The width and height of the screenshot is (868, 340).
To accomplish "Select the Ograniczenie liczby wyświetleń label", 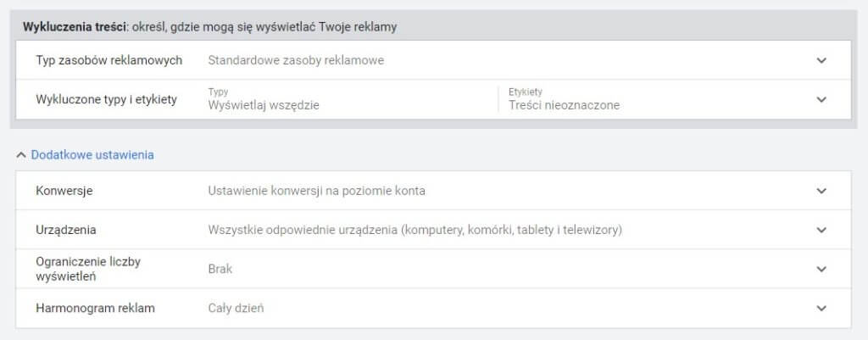I will point(88,269).
